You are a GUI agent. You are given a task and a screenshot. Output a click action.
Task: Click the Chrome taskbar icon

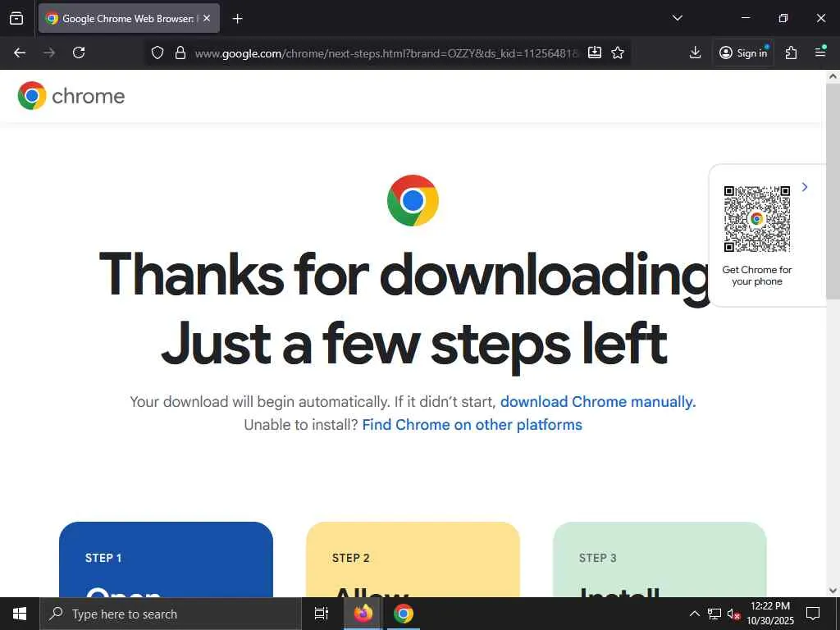tap(404, 614)
